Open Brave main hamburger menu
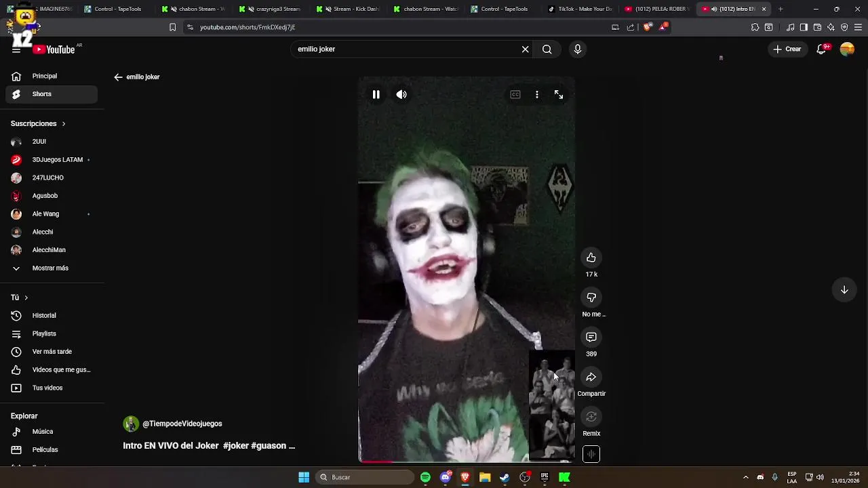The width and height of the screenshot is (868, 488). [859, 27]
